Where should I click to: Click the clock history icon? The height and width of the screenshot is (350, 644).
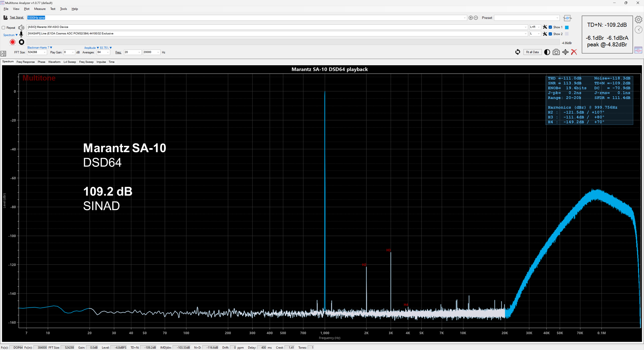(638, 30)
